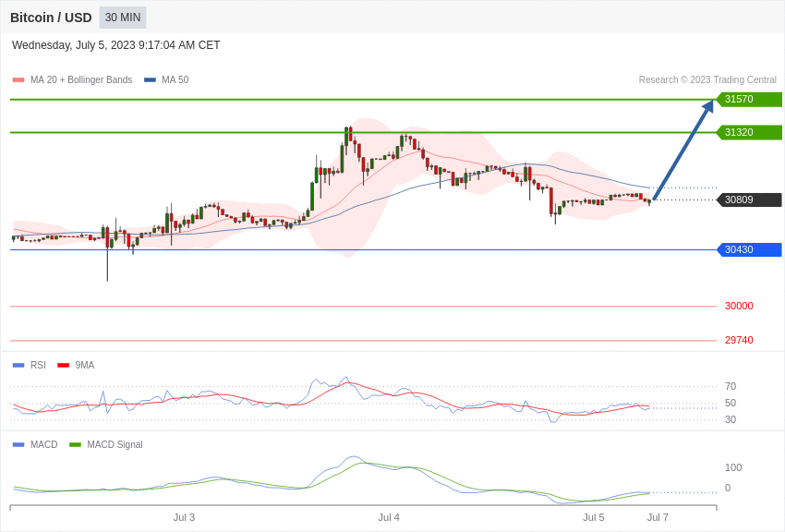The width and height of the screenshot is (785, 532).
Task: Click the Bitcoin / USD title
Action: [51, 18]
